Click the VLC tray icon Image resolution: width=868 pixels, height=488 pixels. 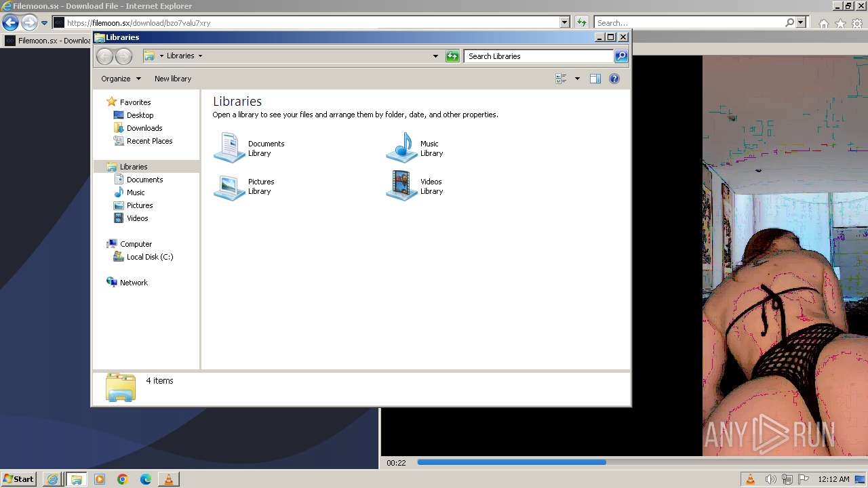[x=751, y=479]
